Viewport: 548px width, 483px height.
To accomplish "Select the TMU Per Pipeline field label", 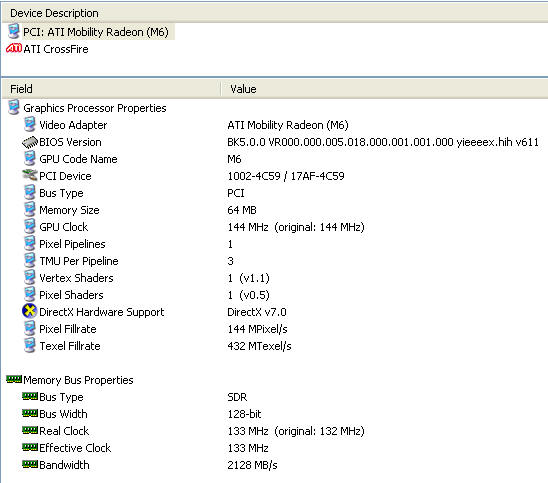I will coord(79,261).
